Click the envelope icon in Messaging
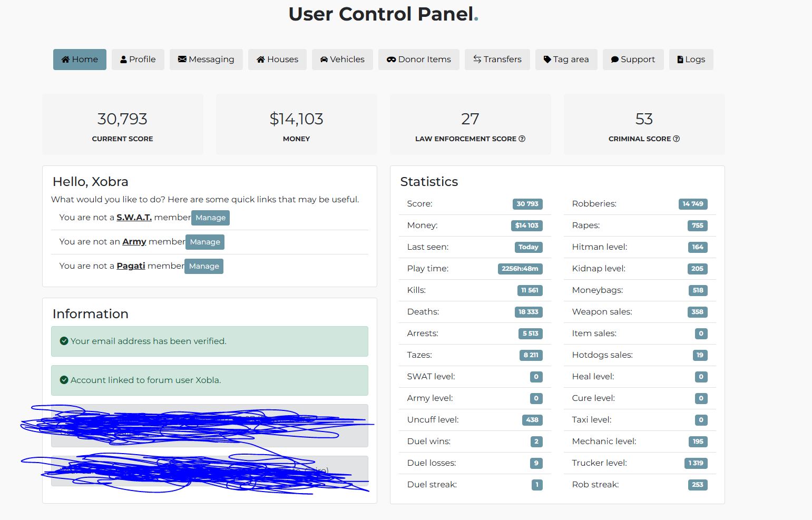 (x=182, y=60)
